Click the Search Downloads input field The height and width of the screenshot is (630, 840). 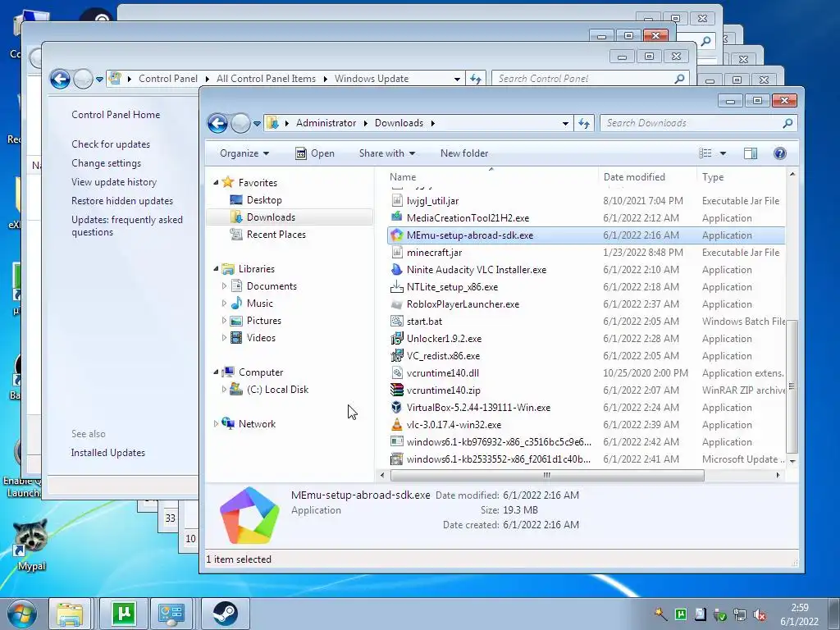click(x=699, y=123)
